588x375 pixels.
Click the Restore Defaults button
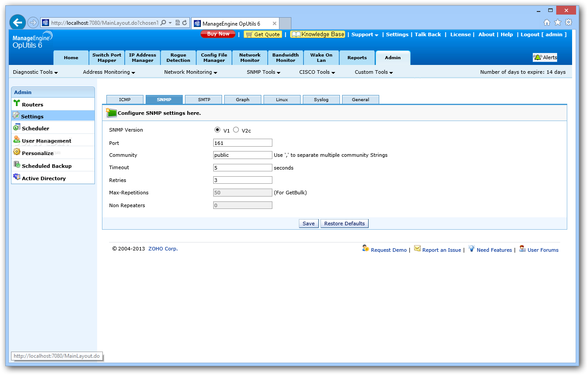344,223
